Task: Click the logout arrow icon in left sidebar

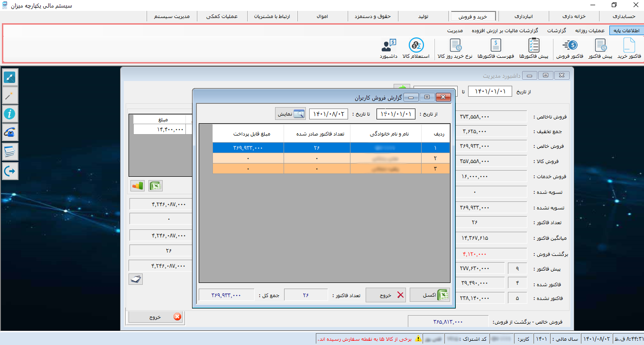Action: click(x=10, y=171)
